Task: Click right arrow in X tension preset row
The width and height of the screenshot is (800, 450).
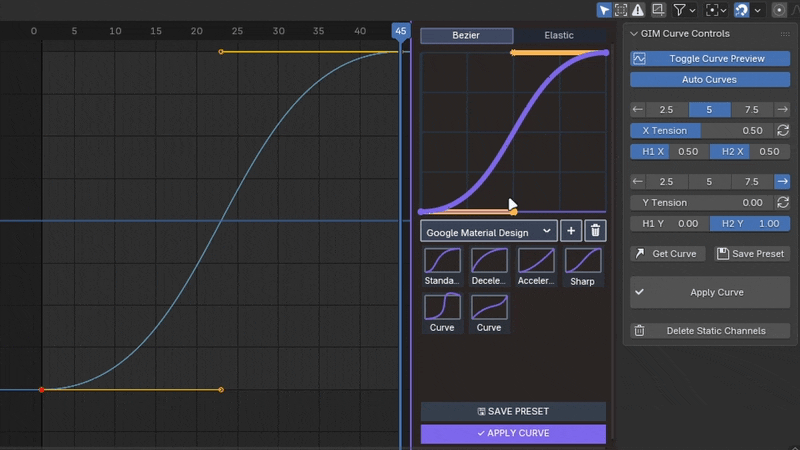Action: [782, 110]
